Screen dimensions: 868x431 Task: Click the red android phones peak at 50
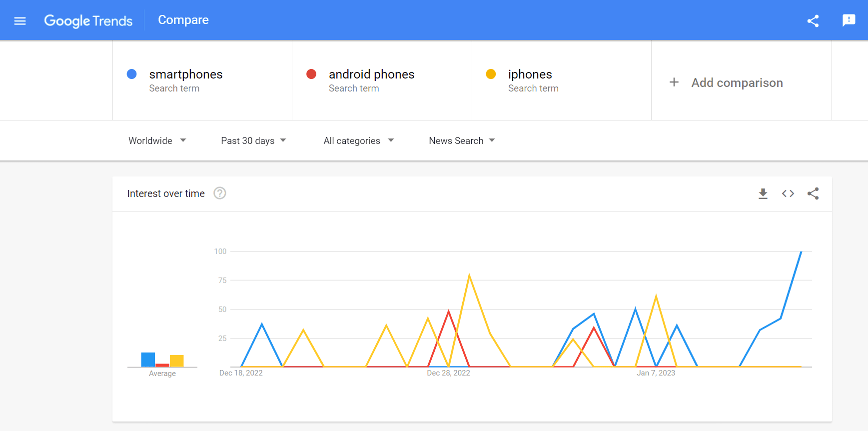coord(448,311)
